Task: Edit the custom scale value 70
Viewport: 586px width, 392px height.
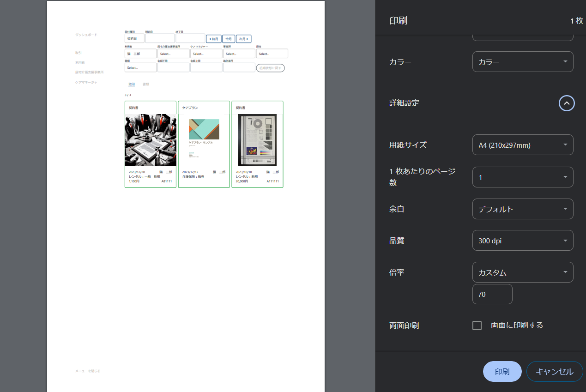Action: (x=492, y=294)
